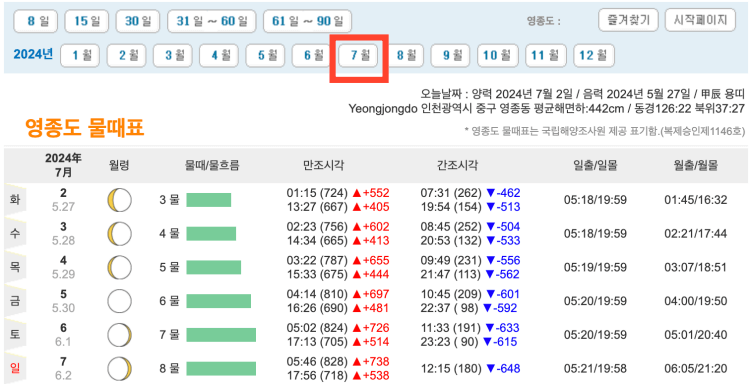Viewport: 750px width, 384px height.
Task: Click the 간조시각 column header
Action: 457,165
